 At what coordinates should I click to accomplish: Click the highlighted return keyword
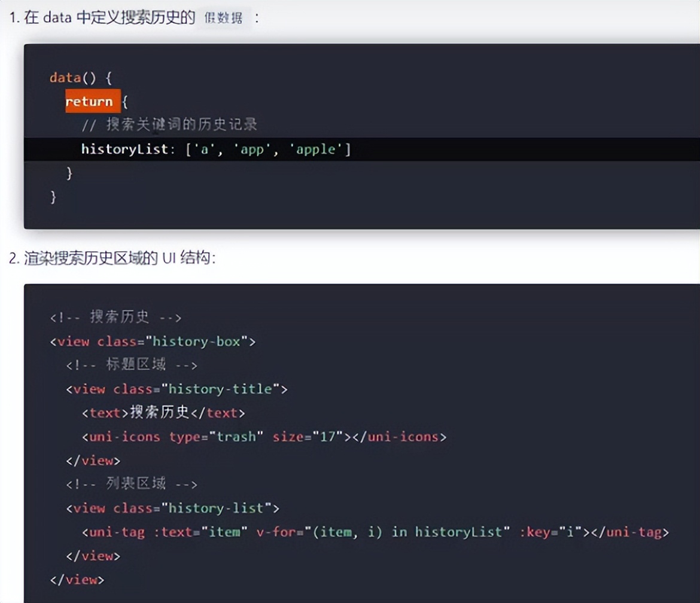pyautogui.click(x=91, y=102)
